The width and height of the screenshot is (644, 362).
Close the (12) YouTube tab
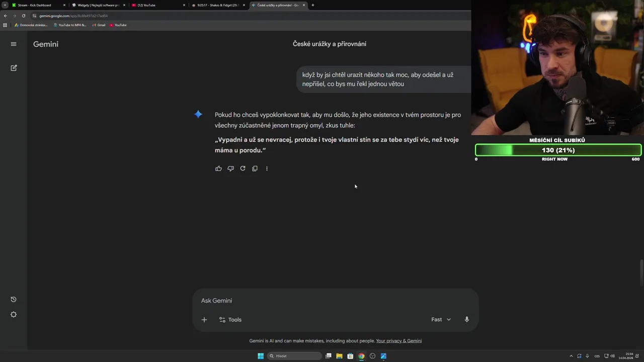point(184,5)
